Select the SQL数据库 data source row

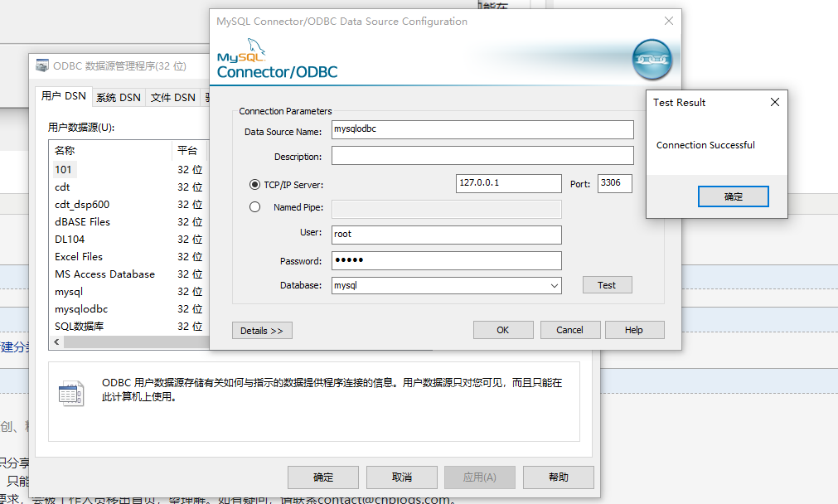pos(128,326)
